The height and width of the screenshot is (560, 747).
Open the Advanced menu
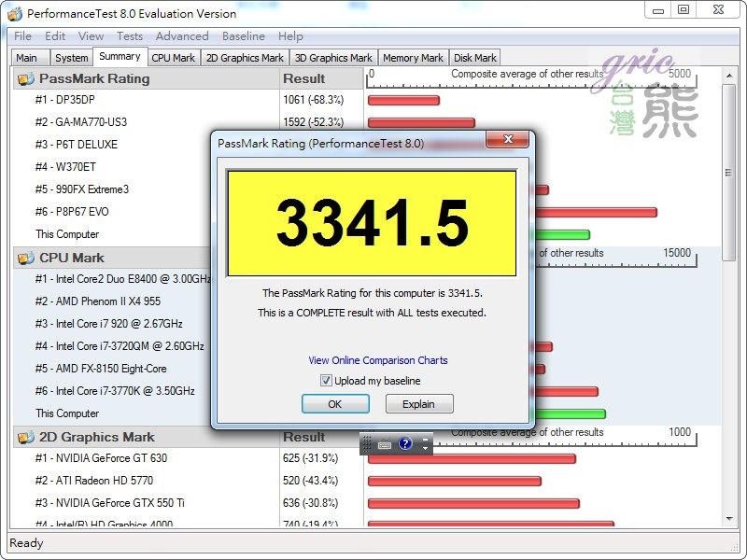182,36
